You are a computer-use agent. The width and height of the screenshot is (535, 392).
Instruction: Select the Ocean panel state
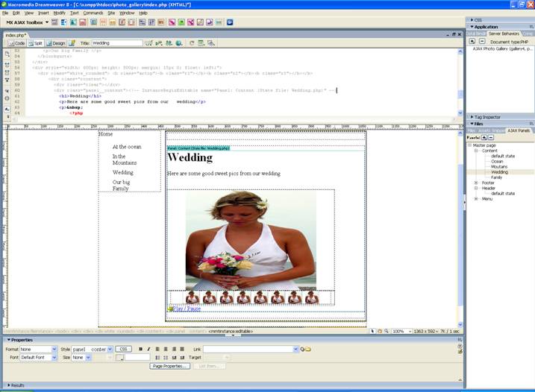(497, 162)
